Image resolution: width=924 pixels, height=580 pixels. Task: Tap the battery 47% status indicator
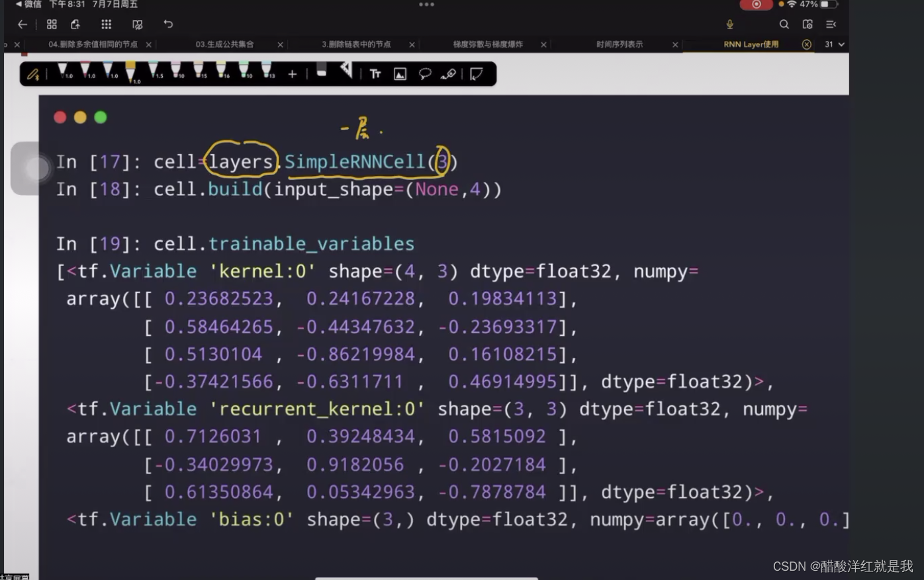coord(819,4)
